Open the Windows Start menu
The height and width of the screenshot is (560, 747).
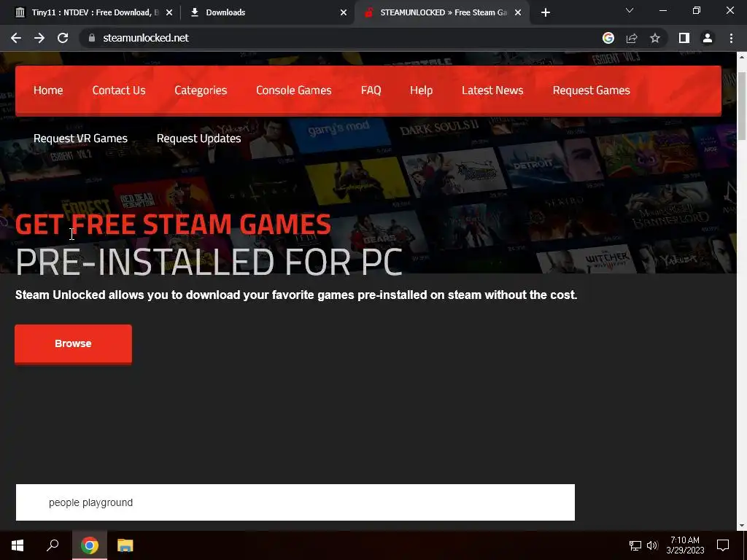coord(18,545)
